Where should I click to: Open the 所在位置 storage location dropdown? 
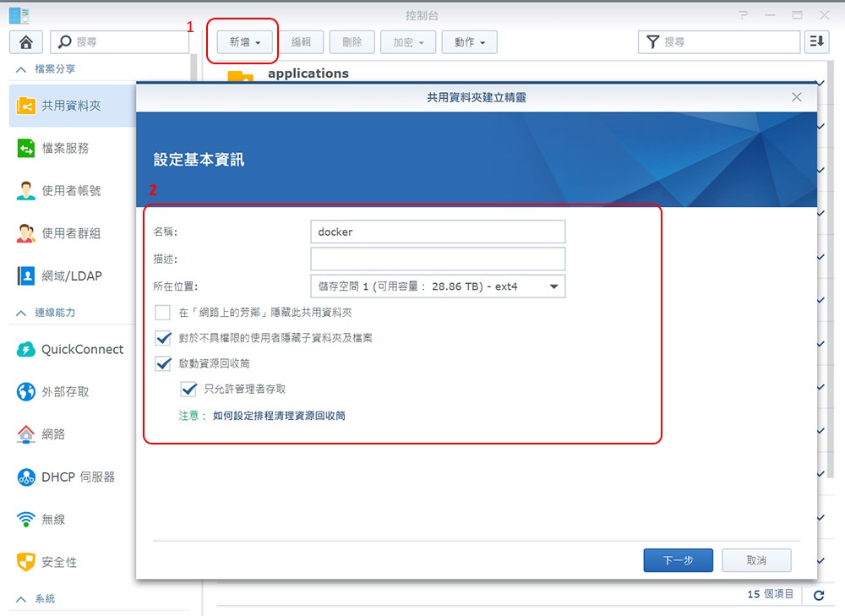click(554, 286)
